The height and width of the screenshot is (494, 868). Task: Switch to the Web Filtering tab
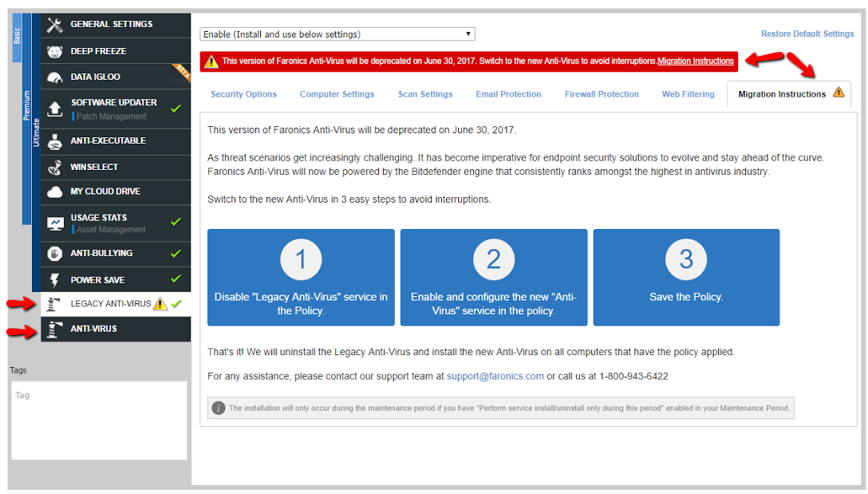click(688, 94)
